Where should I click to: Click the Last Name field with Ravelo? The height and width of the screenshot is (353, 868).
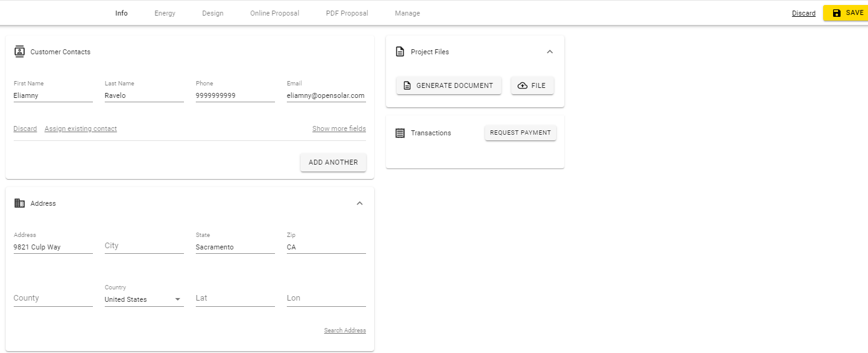(144, 96)
